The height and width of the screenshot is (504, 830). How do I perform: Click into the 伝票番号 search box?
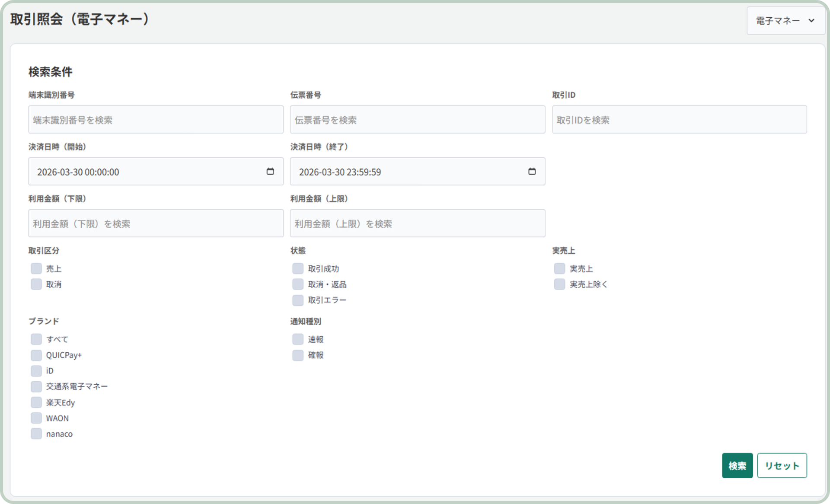[x=417, y=120]
